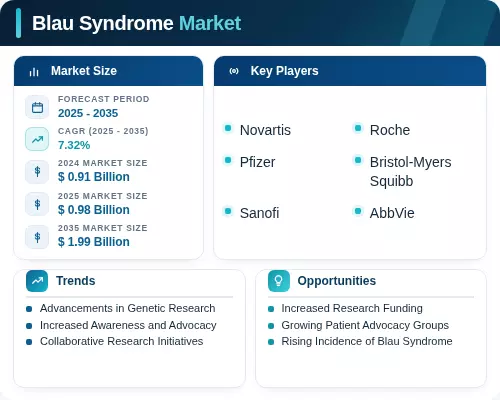Screen dimensions: 500x400
Task: Click the Trends arrow chart icon
Action: click(x=37, y=281)
